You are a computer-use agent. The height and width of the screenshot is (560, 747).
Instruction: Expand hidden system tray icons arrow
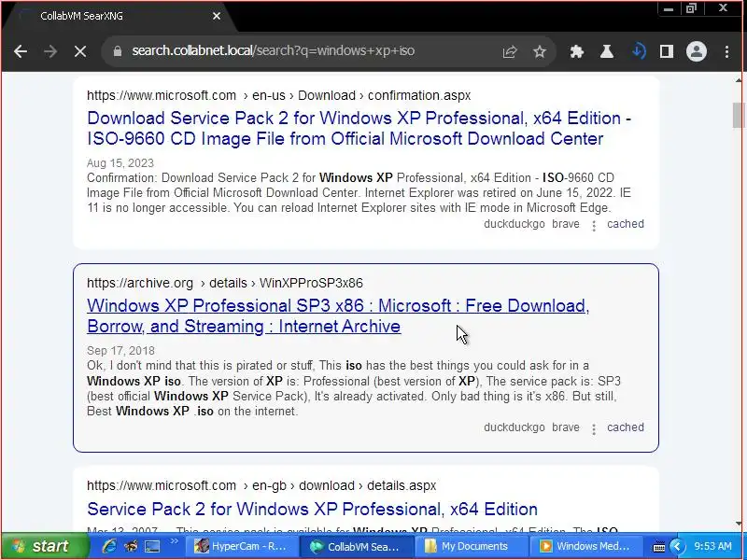tap(676, 546)
